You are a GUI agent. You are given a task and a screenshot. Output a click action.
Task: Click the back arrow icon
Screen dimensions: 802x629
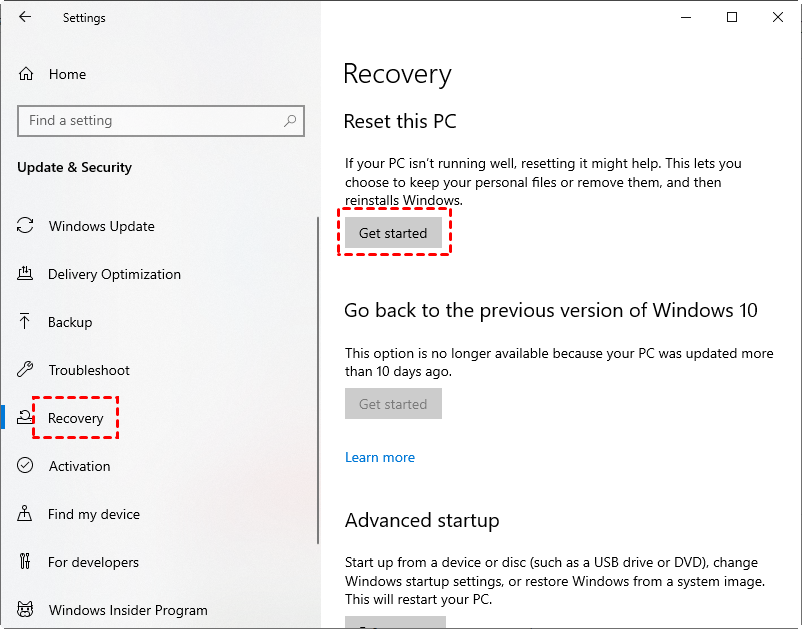click(x=25, y=17)
